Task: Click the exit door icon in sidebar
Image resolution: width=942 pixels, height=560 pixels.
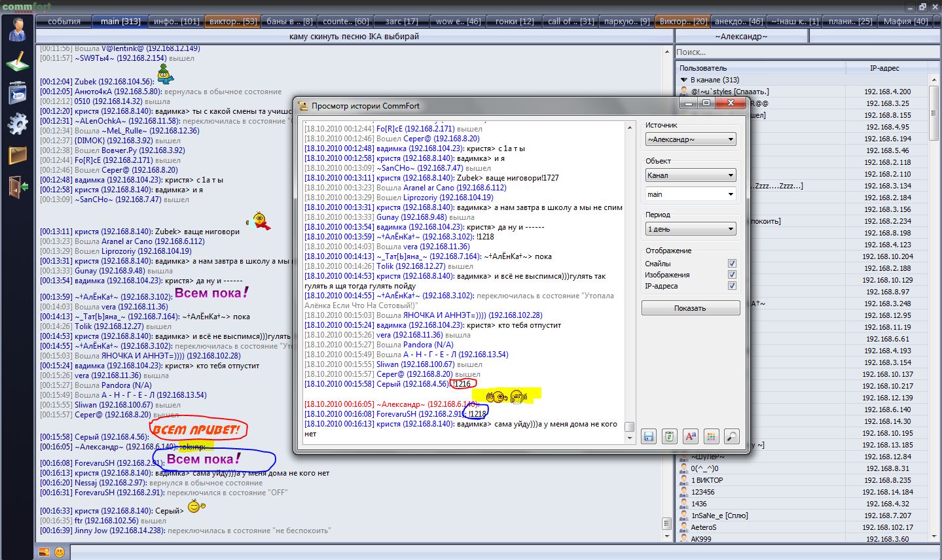Action: pos(18,187)
